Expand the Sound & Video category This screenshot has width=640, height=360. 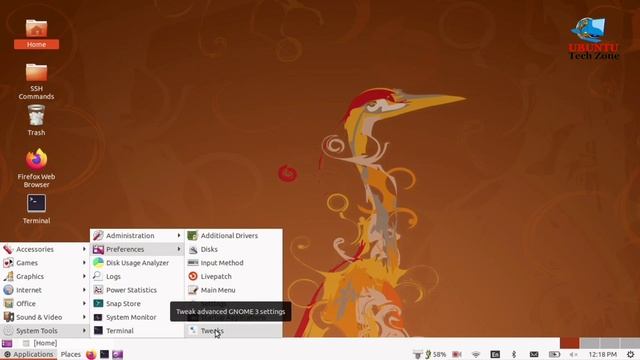coord(45,317)
